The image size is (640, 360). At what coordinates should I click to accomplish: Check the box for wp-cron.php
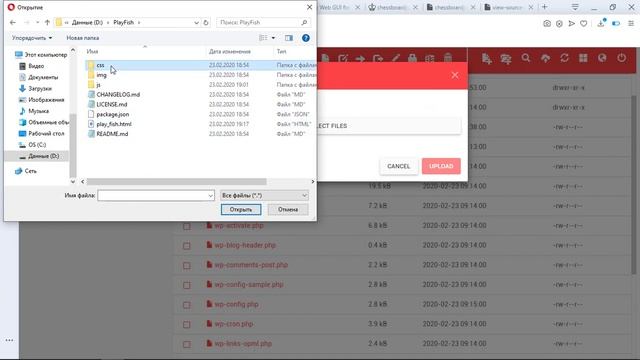pos(187,324)
